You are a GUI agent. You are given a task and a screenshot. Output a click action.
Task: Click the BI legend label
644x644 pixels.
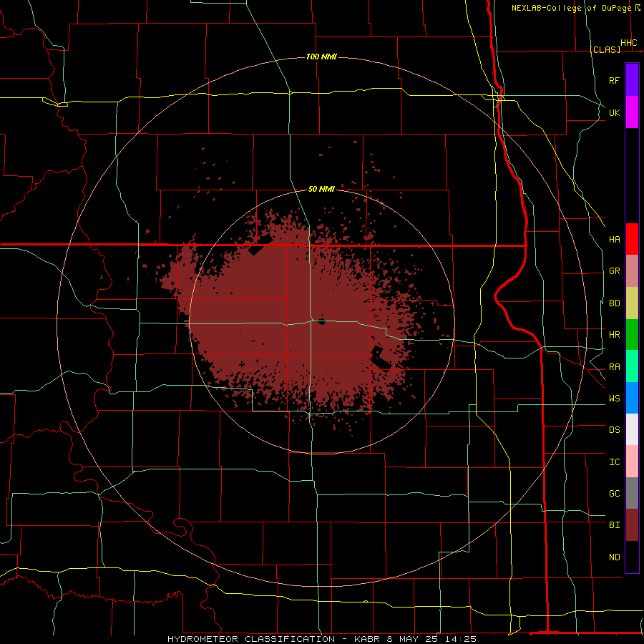pos(614,525)
